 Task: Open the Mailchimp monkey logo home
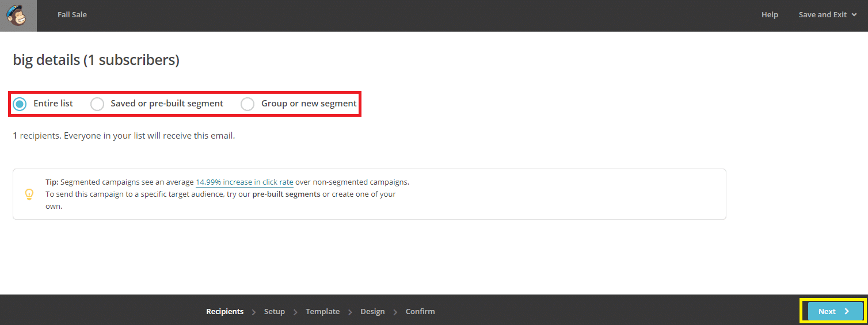coord(18,16)
